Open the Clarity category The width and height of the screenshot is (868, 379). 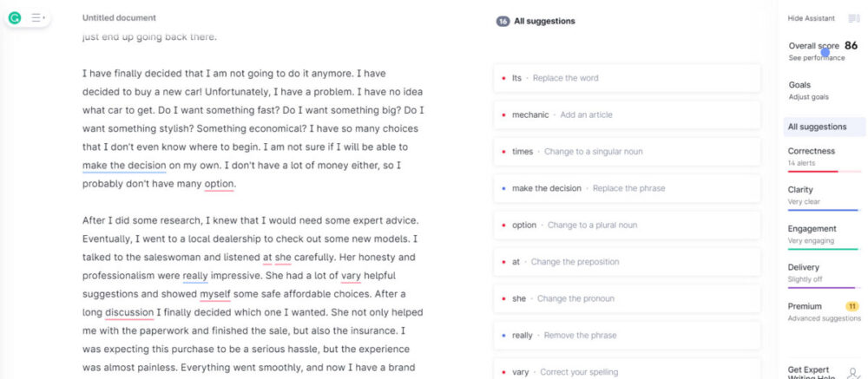tap(825, 196)
